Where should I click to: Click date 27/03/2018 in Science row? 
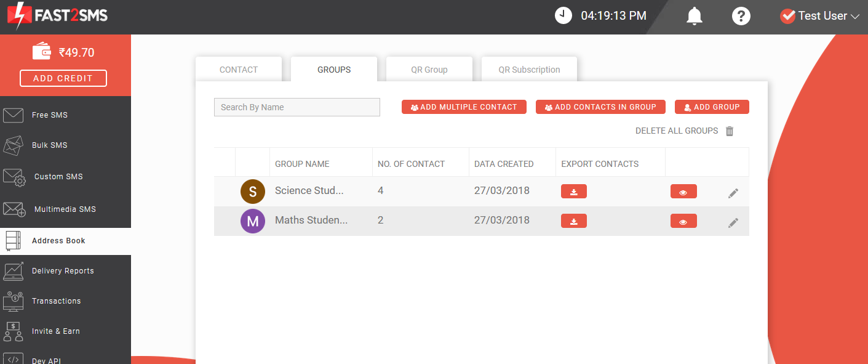502,191
